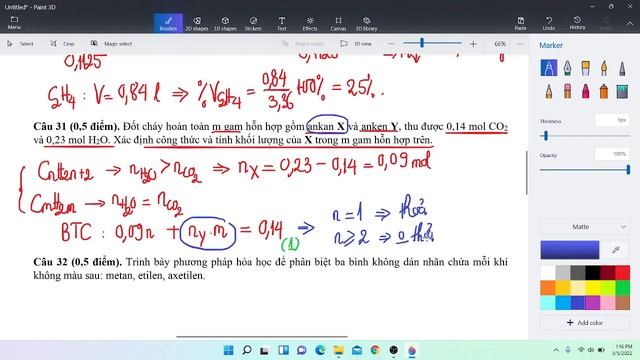Click the vertical canvas scrollbar
This screenshot has height=360, width=640.
pos(527,173)
